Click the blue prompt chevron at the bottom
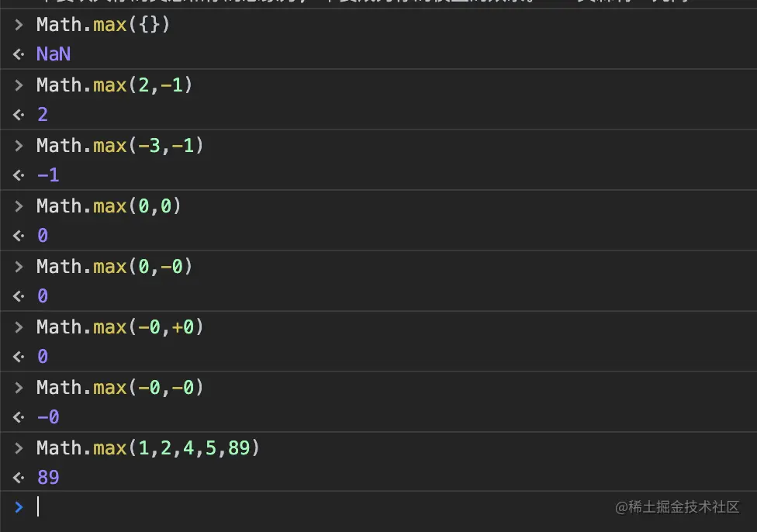 (19, 507)
